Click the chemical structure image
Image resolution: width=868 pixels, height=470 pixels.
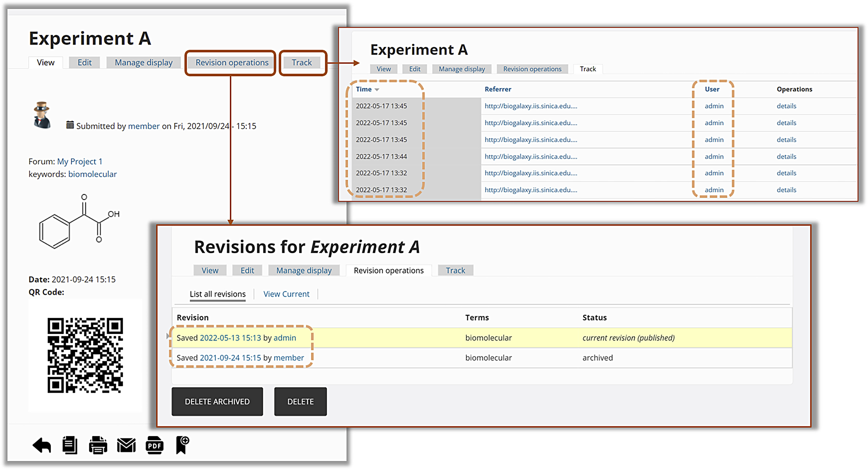click(79, 221)
